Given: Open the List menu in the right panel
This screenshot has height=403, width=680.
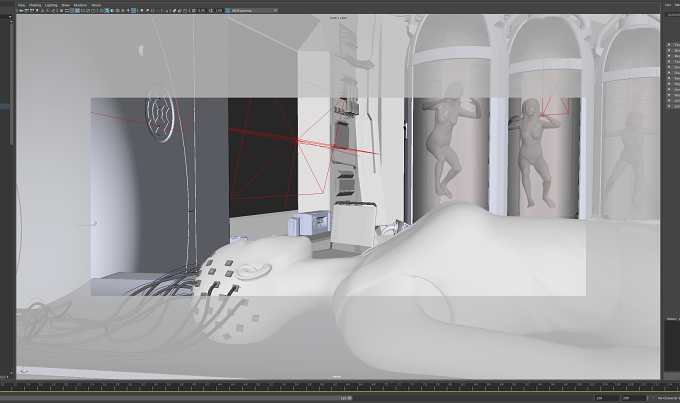Looking at the screenshot, I should tap(668, 5).
